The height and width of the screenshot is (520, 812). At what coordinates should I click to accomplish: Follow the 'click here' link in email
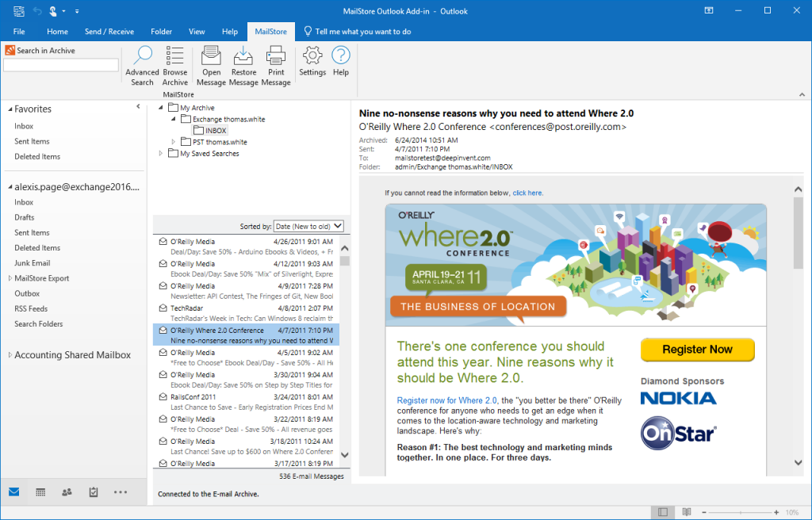click(527, 193)
